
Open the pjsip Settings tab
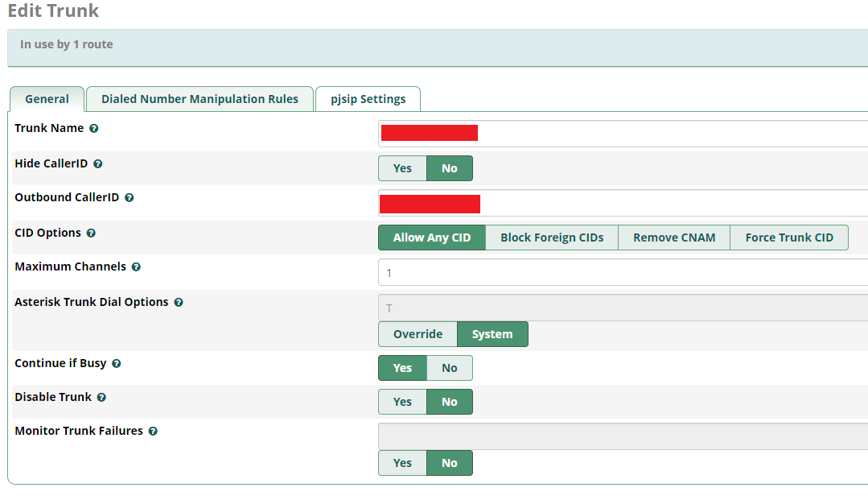coord(368,99)
